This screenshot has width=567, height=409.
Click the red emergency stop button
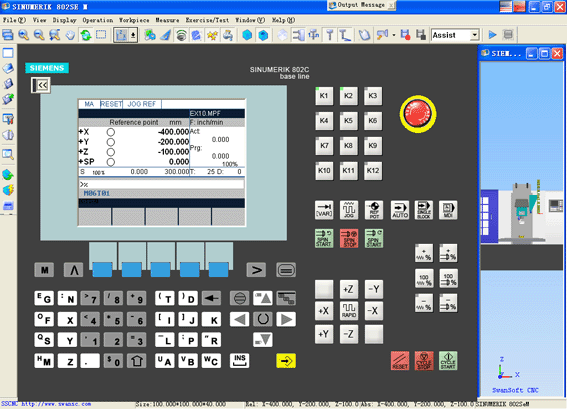click(x=418, y=114)
